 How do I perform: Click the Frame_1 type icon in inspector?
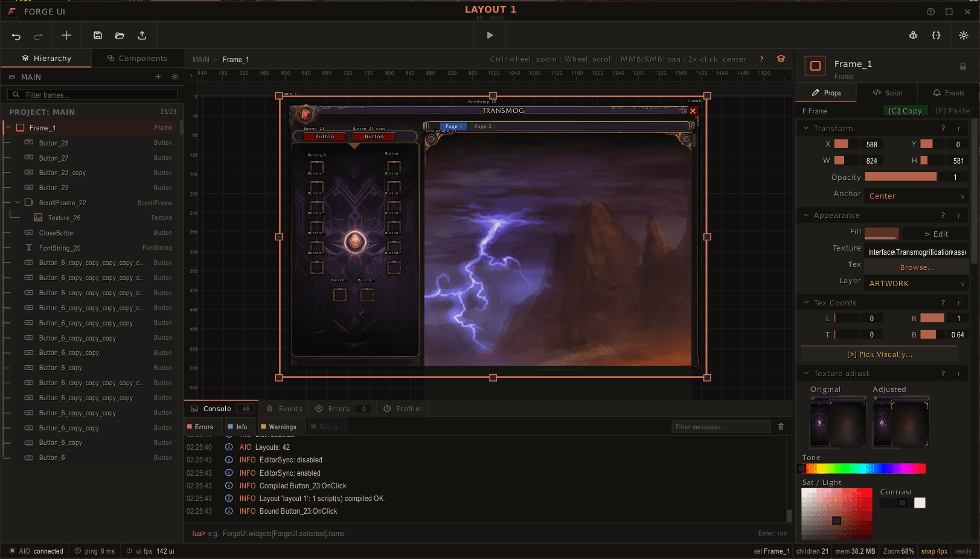[x=815, y=66]
